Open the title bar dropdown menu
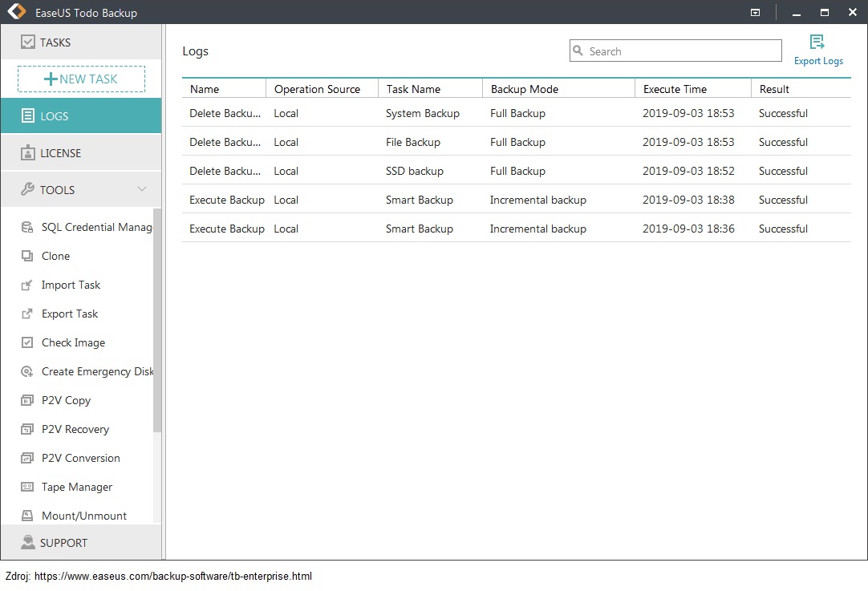The height and width of the screenshot is (591, 868). 755,13
